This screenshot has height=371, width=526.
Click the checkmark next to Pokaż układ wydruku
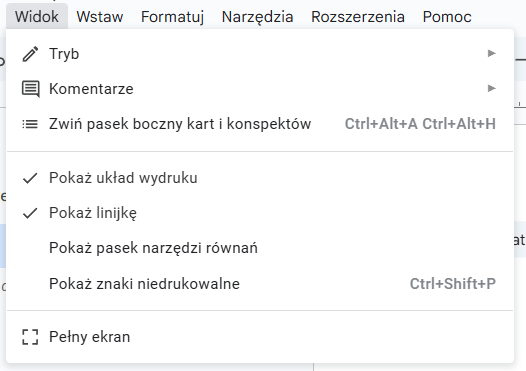30,178
